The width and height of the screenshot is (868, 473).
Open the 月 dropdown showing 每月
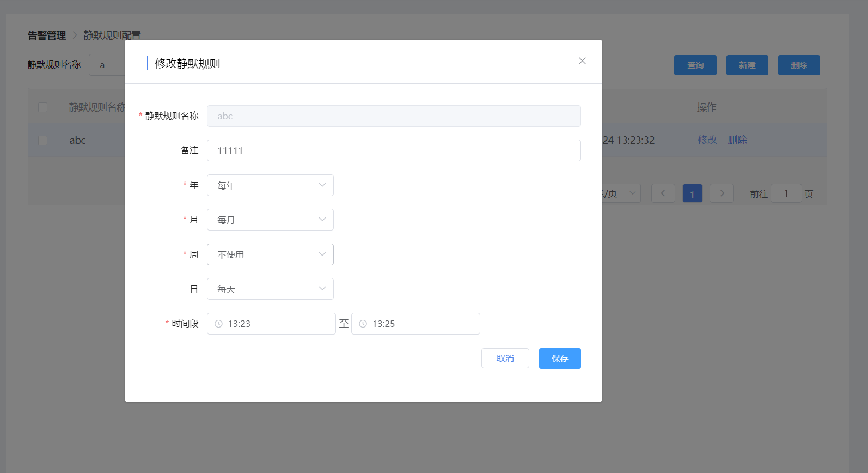270,220
